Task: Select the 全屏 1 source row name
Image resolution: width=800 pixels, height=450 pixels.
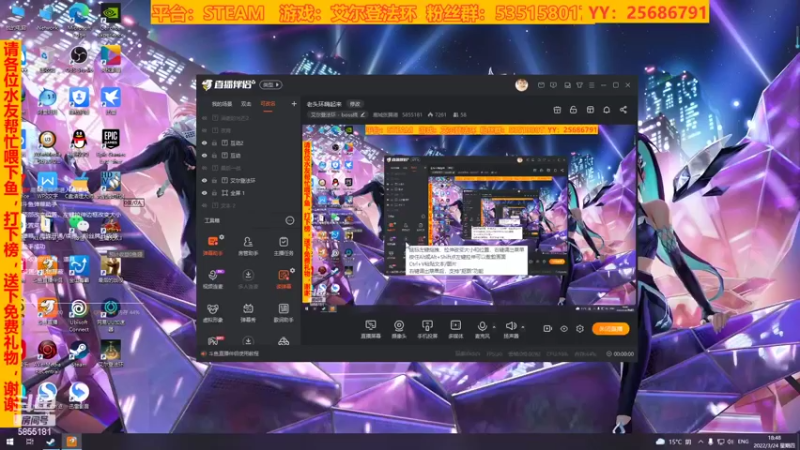Action: [238, 193]
